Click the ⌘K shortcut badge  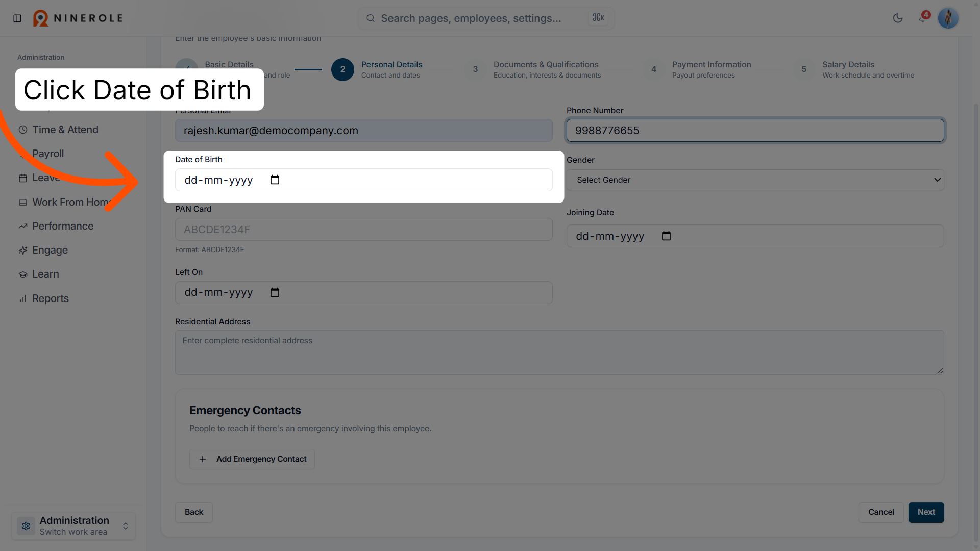tap(598, 18)
